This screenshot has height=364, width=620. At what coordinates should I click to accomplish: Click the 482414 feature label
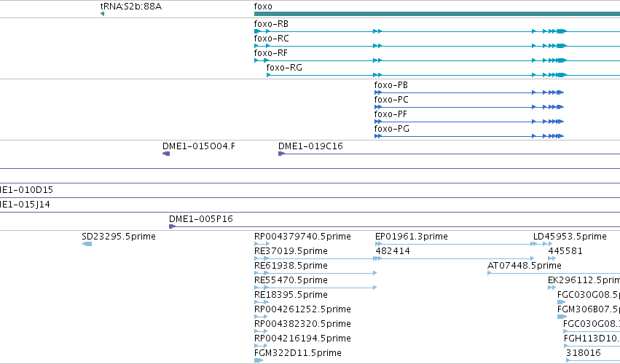[393, 251]
